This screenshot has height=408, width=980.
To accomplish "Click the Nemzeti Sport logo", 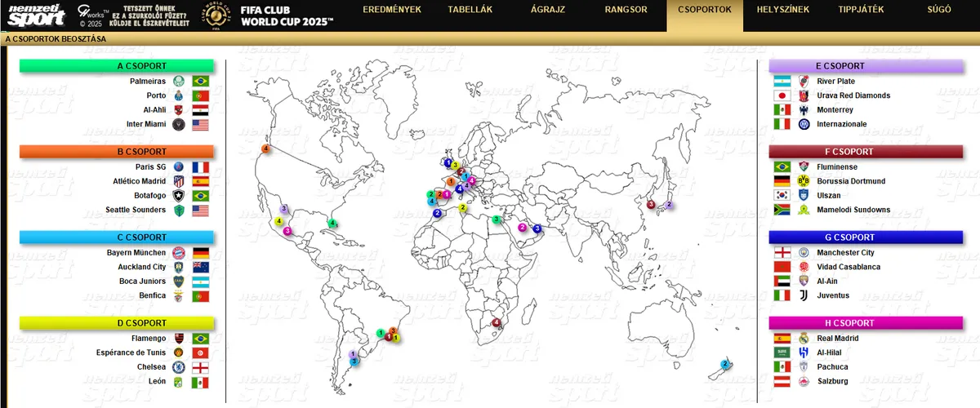I will [x=37, y=16].
